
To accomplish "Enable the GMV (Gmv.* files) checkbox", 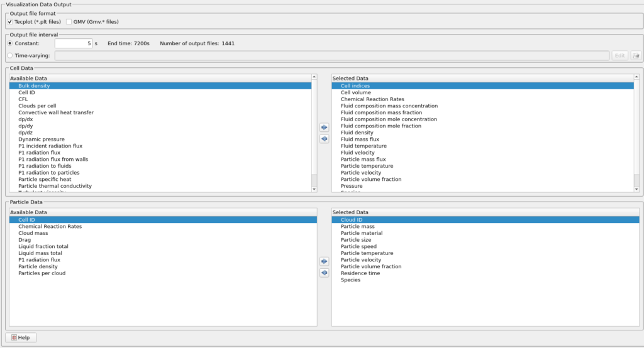I will 69,22.
